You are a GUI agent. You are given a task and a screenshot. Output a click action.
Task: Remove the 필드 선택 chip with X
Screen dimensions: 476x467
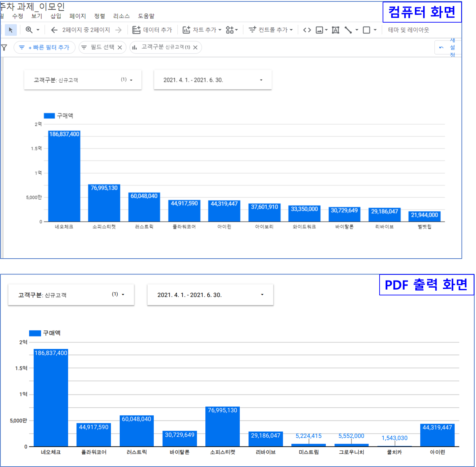(x=120, y=48)
